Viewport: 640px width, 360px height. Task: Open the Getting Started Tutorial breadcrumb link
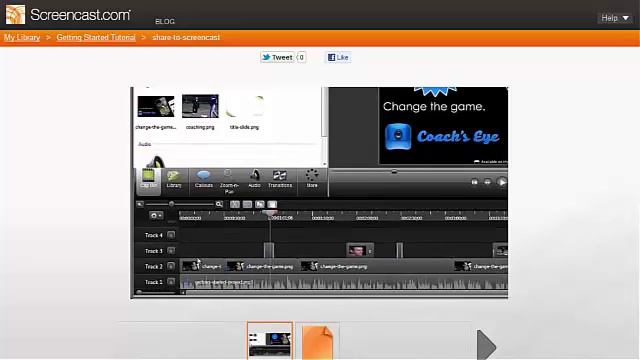(x=96, y=38)
